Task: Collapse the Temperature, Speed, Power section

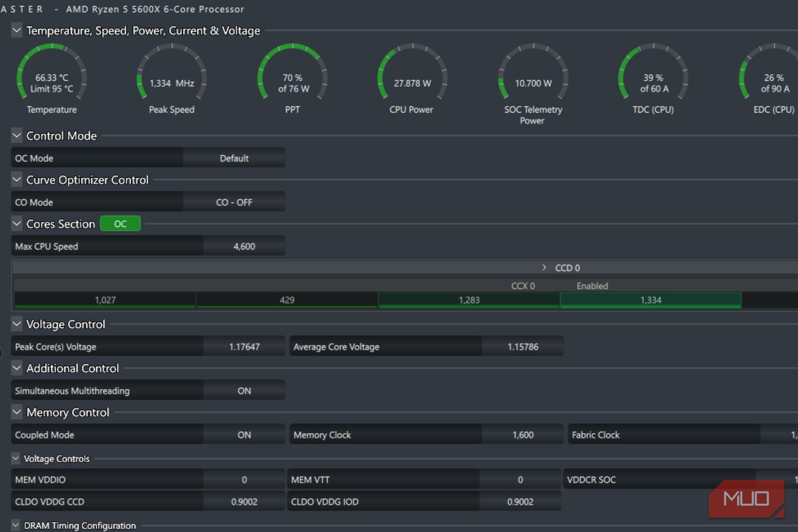Action: point(17,30)
